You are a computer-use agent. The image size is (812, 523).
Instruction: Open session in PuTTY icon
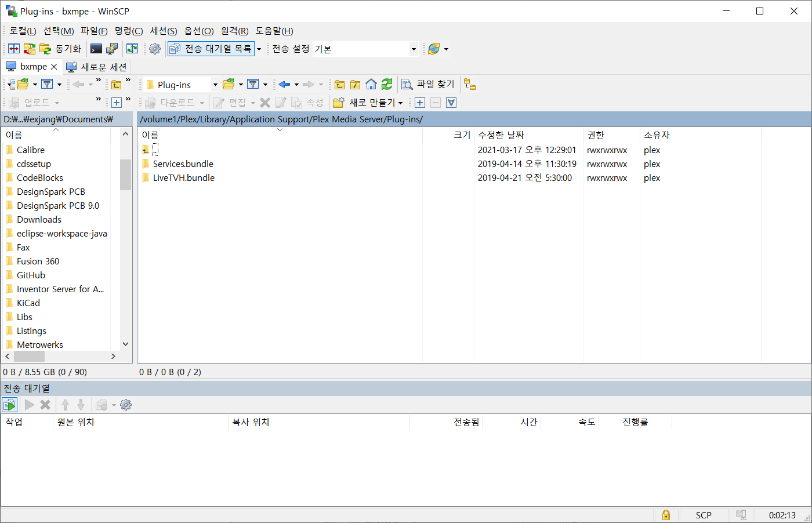112,49
